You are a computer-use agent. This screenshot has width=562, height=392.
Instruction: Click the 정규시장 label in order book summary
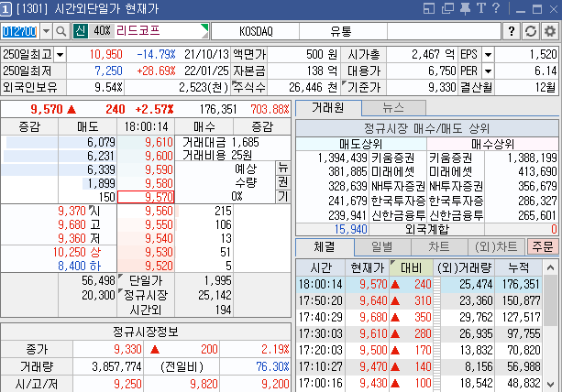pos(146,295)
